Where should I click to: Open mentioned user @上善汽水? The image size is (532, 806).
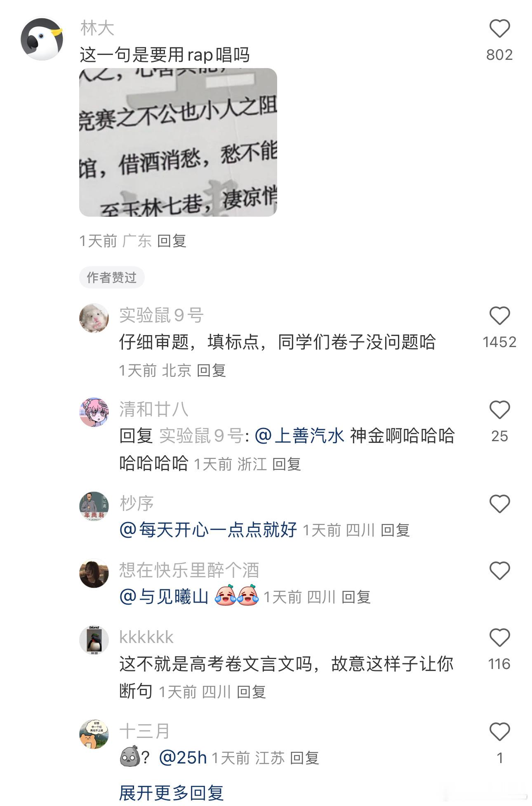coord(299,436)
